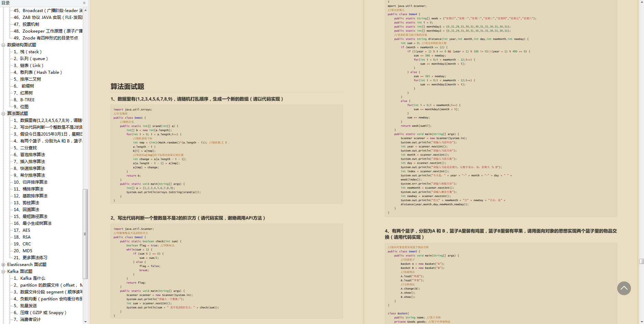Open 2、写出代码判断一个整数 outline entry
Screen dimensions: 644x324
[x=48, y=127]
